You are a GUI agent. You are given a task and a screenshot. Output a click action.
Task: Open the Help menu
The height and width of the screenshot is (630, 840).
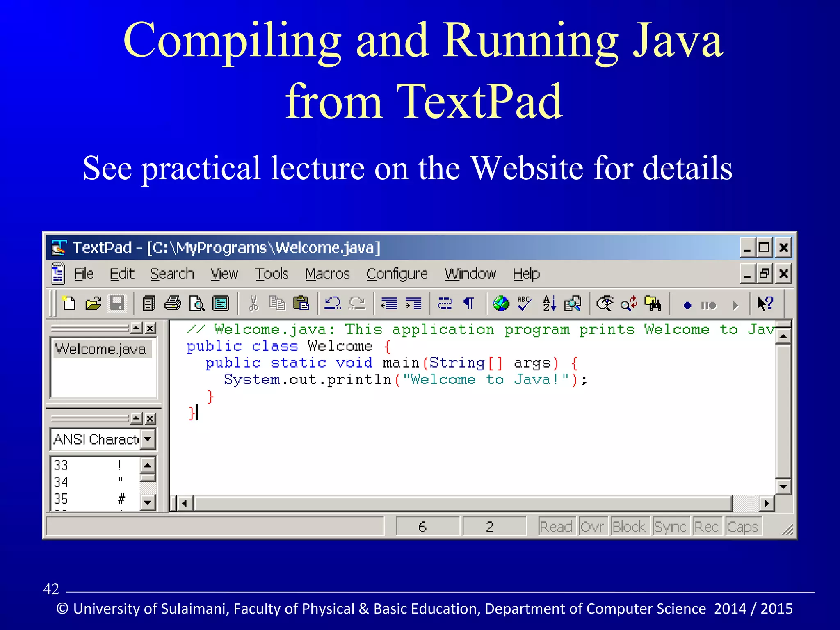click(x=526, y=274)
